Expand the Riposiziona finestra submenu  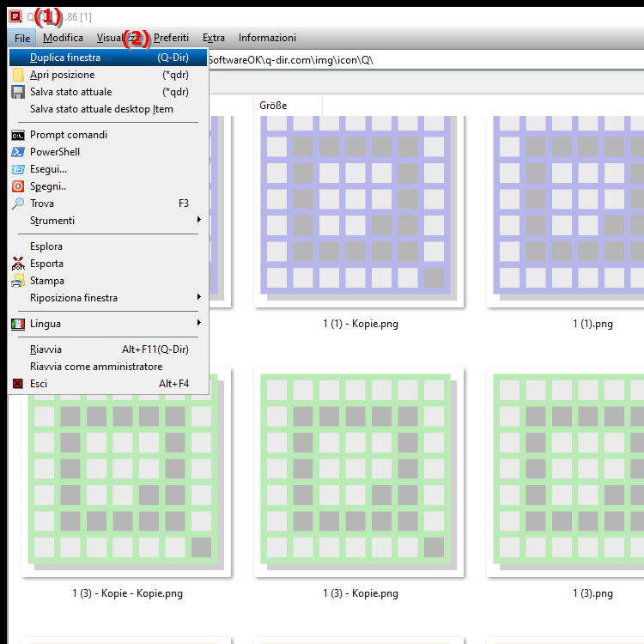pos(198,298)
